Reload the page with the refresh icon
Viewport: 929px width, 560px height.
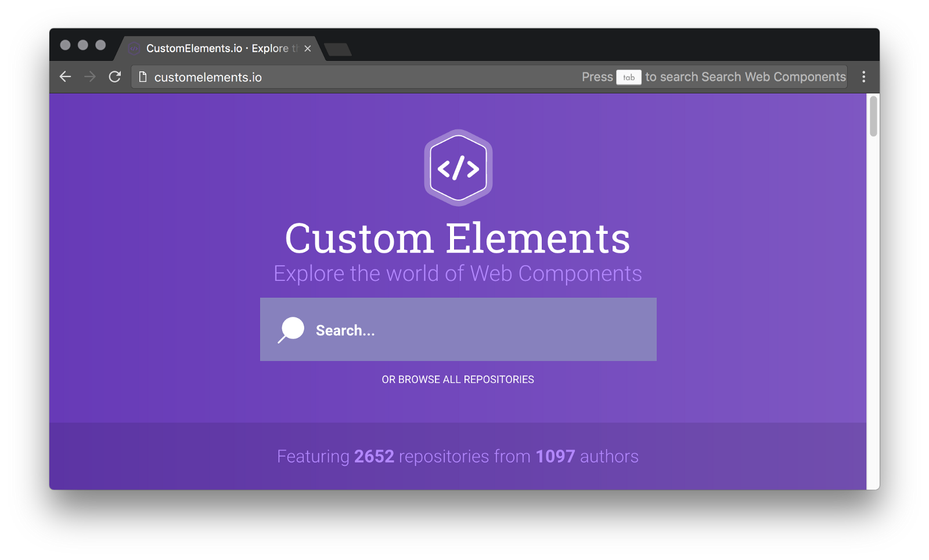coord(115,77)
